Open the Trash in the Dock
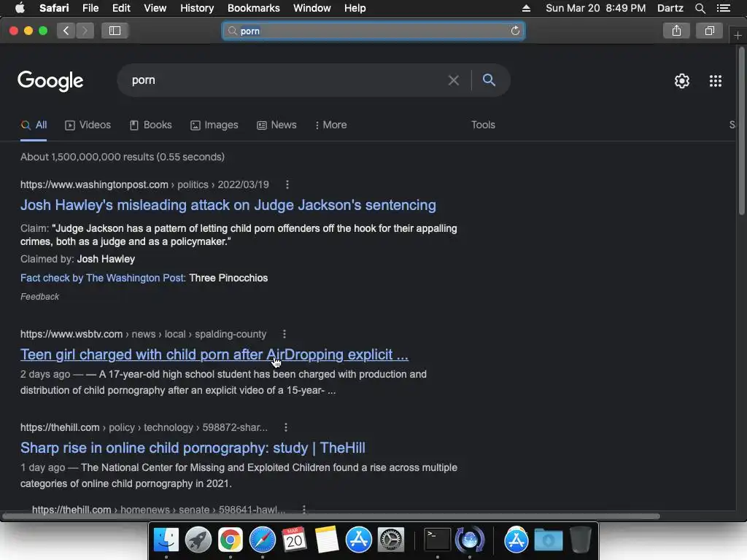 click(580, 540)
